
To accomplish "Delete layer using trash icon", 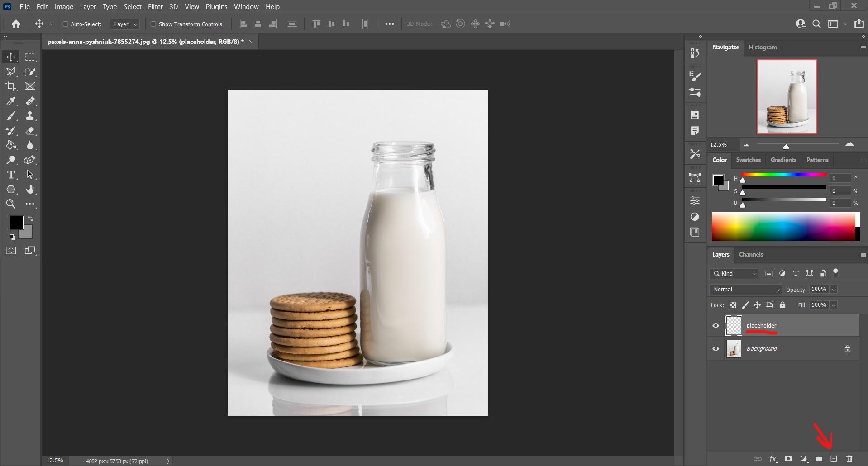I will 849,459.
